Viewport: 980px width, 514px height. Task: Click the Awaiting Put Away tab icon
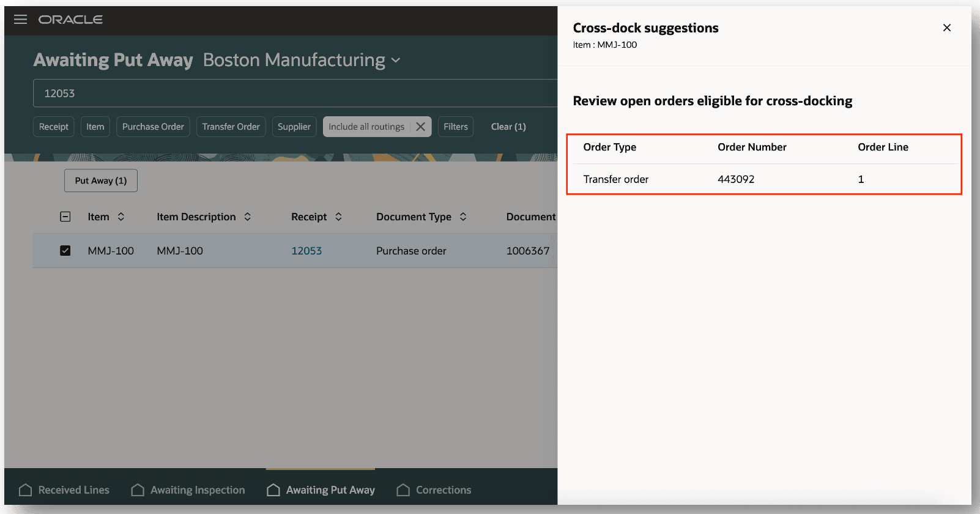(x=273, y=490)
